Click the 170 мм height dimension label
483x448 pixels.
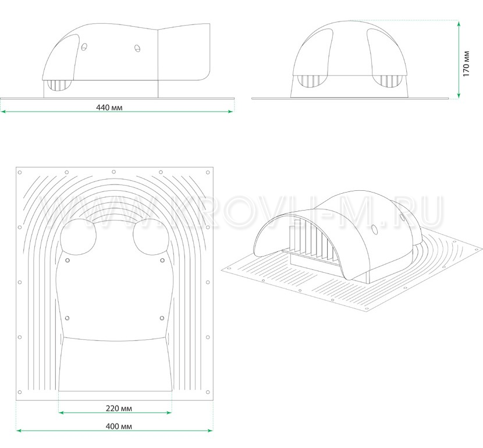466,63
